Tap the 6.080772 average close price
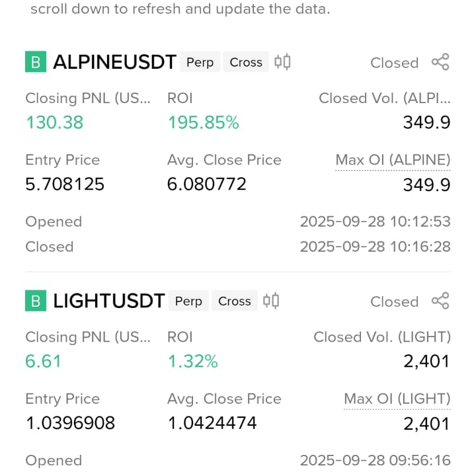Viewport: 476px width, 476px height. pos(207,184)
